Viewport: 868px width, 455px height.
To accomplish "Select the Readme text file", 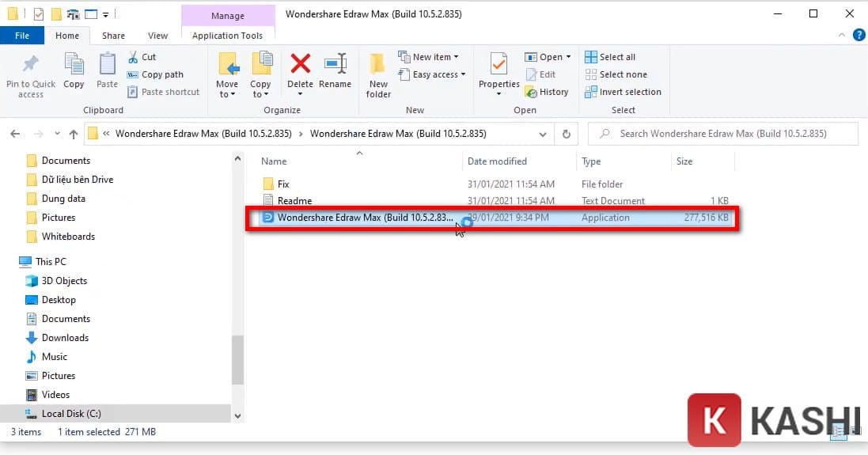I will pyautogui.click(x=294, y=200).
